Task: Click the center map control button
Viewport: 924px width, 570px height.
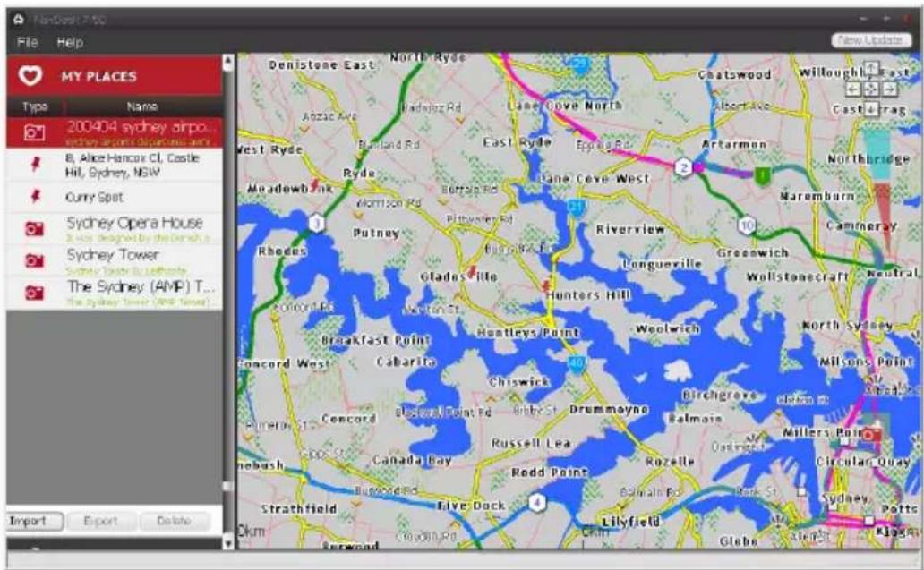Action: pyautogui.click(x=871, y=89)
